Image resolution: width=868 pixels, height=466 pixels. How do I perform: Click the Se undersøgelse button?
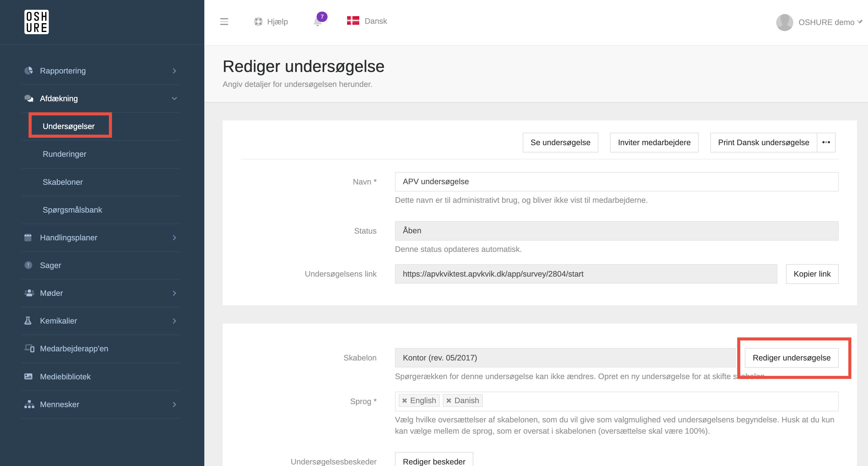[x=560, y=142]
